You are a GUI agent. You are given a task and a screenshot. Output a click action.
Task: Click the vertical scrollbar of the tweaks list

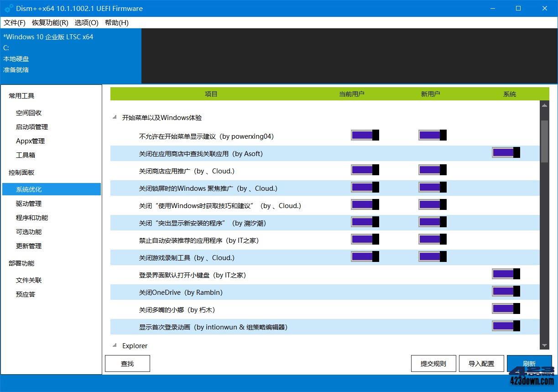(x=544, y=141)
